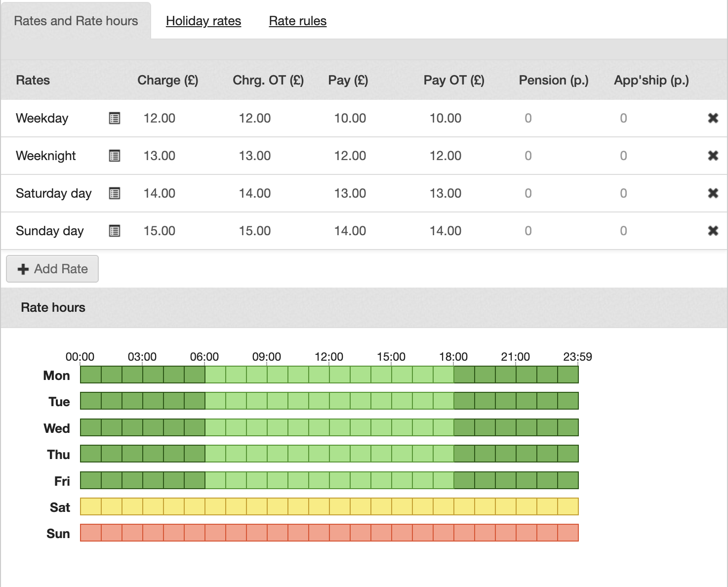Open the Weekday rate details list icon
Image resolution: width=728 pixels, height=587 pixels.
115,118
